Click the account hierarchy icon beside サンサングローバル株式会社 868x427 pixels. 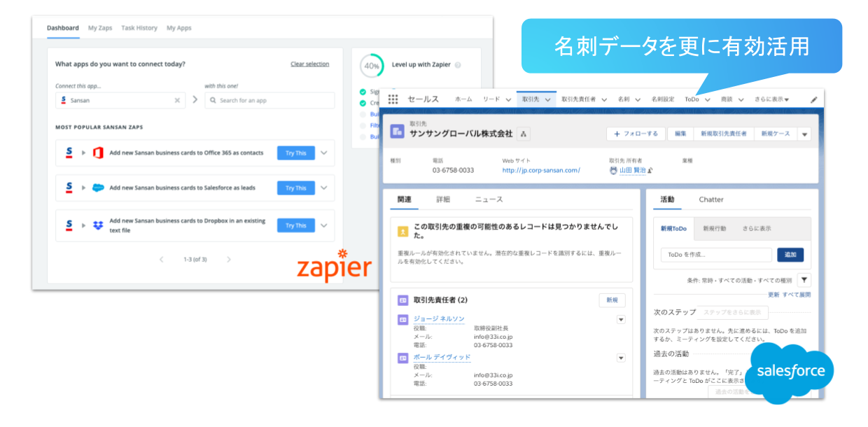click(x=524, y=133)
